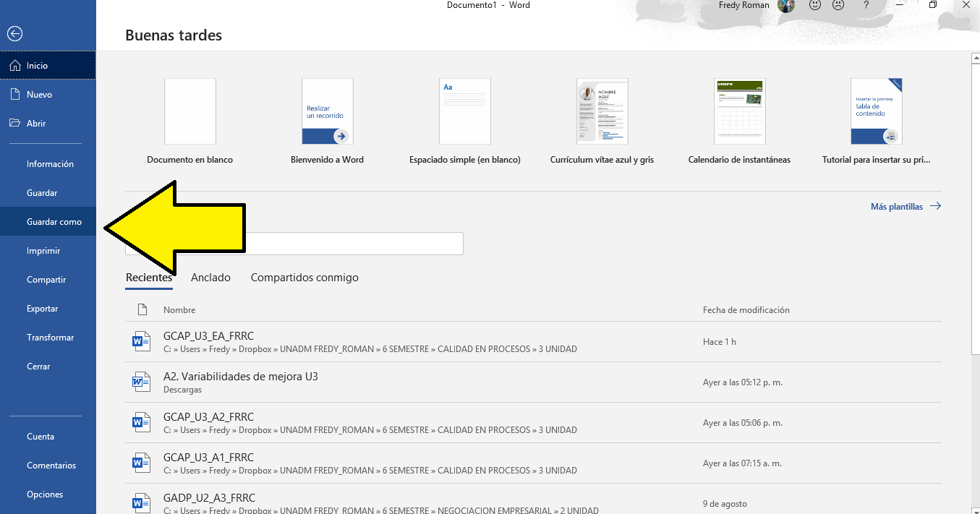Viewport: 980px width, 514px height.
Task: Click the happy face feedback icon
Action: 814,6
